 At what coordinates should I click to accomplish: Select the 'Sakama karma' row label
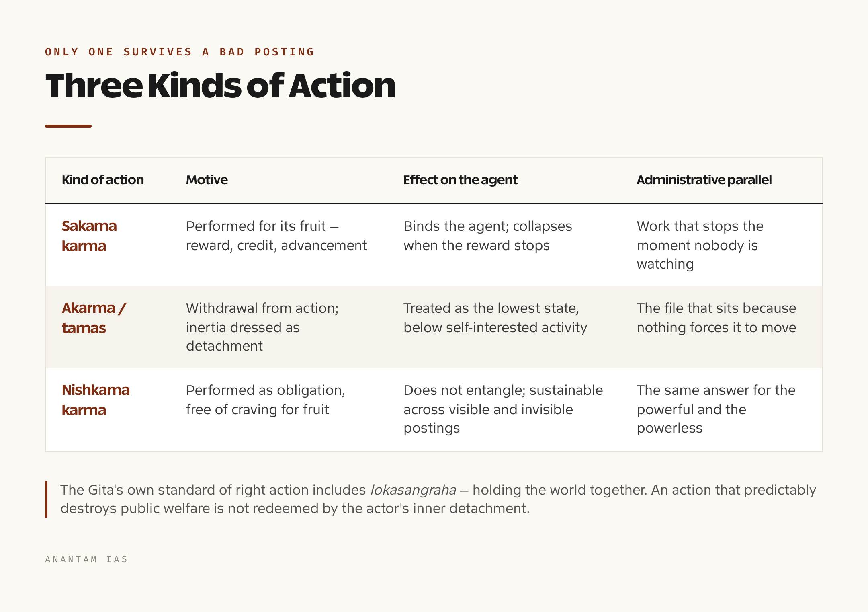coord(89,236)
